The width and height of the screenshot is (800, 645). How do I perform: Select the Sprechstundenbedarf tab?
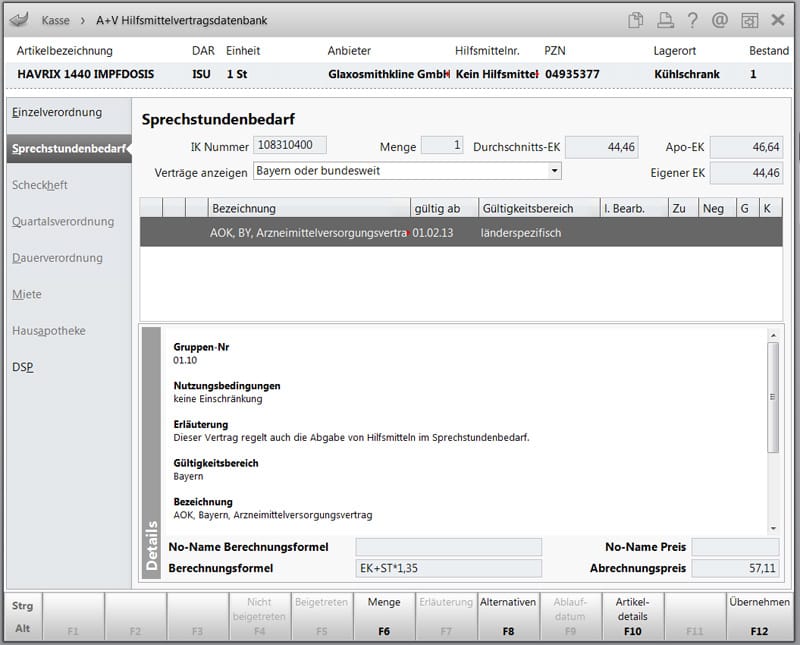[x=69, y=148]
